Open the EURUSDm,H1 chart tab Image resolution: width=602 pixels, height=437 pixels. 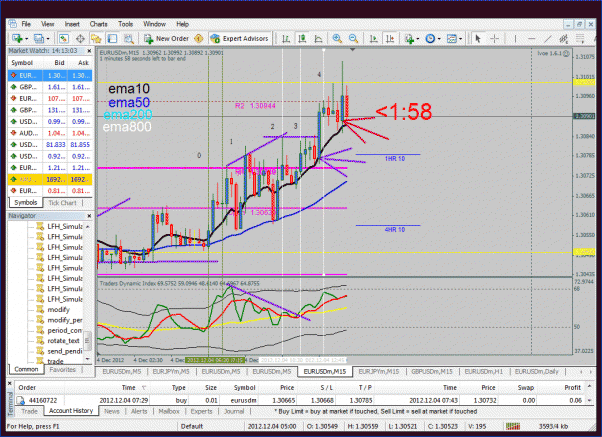tap(483, 371)
